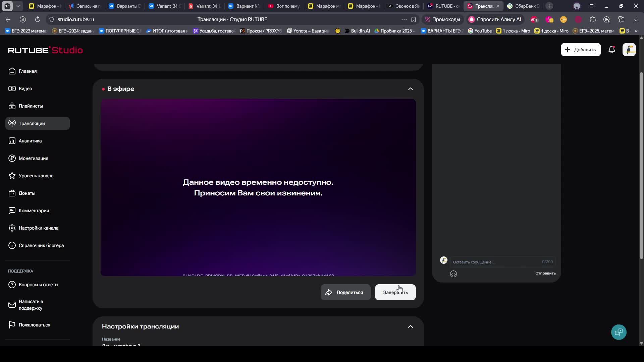Open browser extensions puzzle icon
The image size is (644, 362).
[593, 19]
